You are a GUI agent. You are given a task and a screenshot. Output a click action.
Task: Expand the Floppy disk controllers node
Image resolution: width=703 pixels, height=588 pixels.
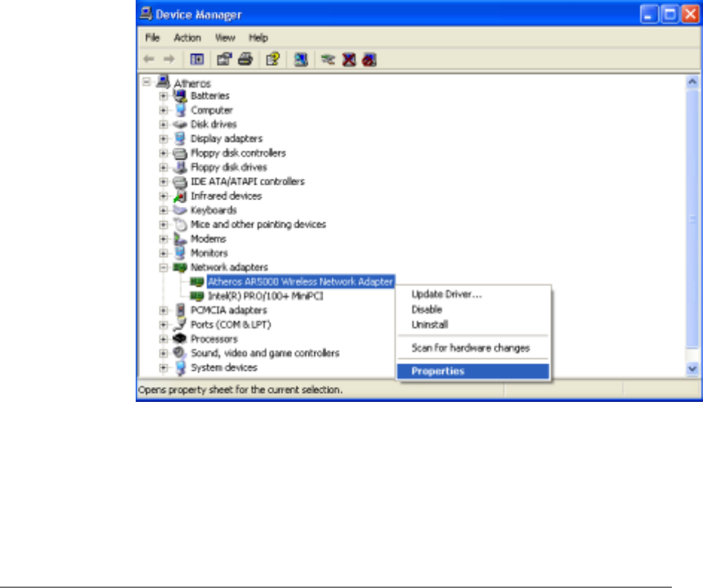coord(163,153)
